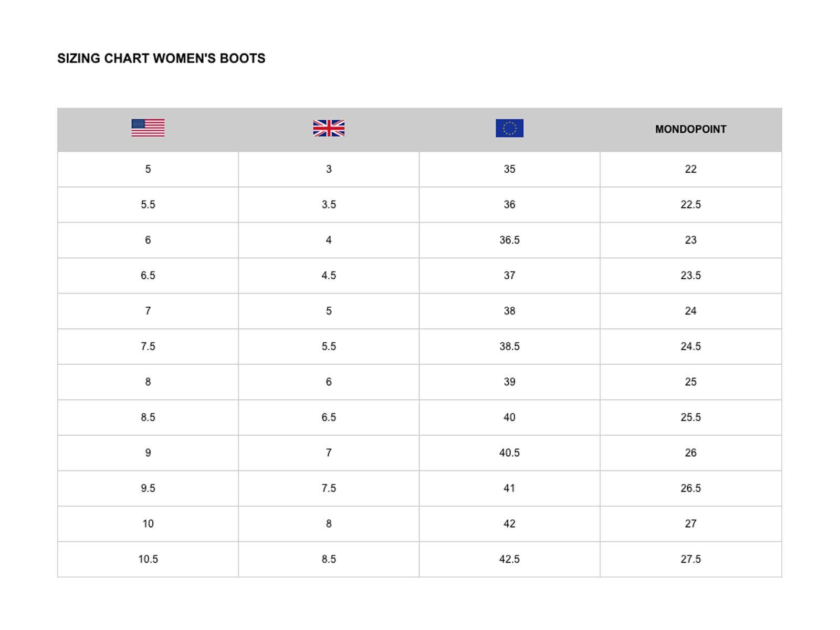840x630 pixels.
Task: Select EU size 42.5 cell
Action: (509, 559)
